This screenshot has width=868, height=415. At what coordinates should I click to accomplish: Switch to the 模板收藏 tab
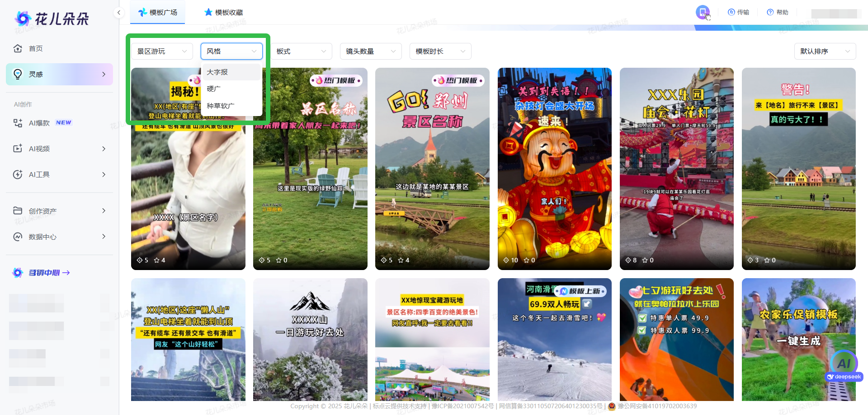[x=224, y=12]
